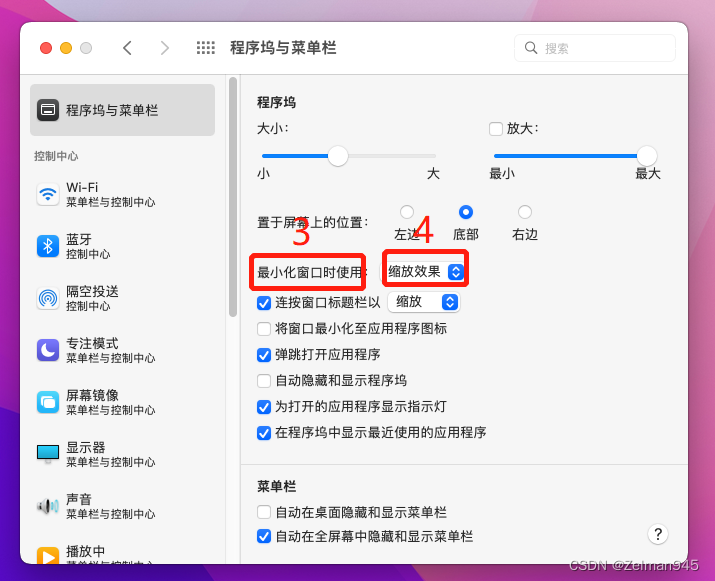
Task: Click the Dock & Menu Bar sidebar icon
Action: pyautogui.click(x=48, y=110)
